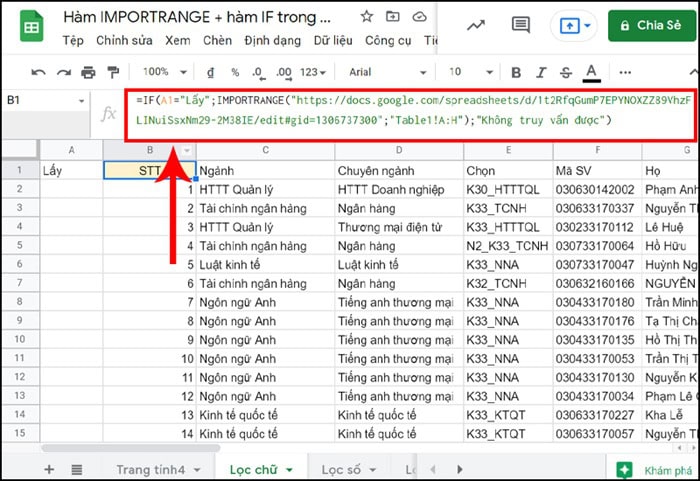Click the undo arrow in toolbar

pyautogui.click(x=39, y=72)
